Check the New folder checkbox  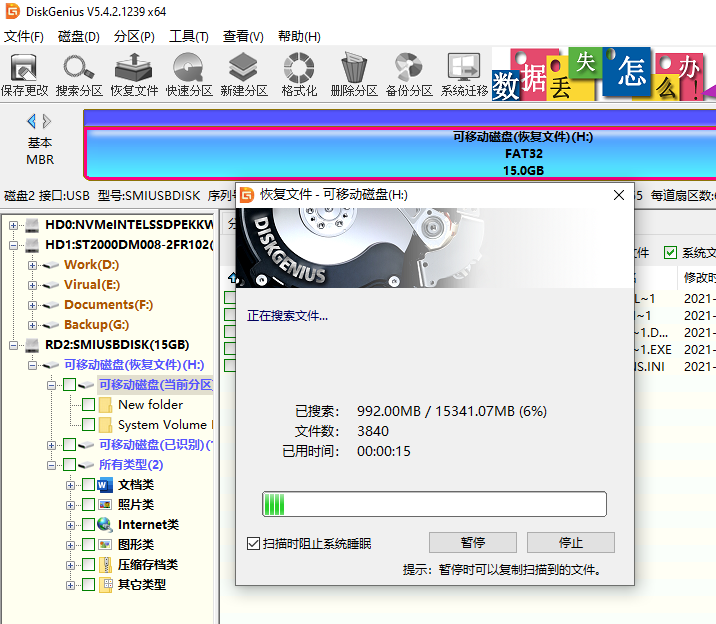point(89,405)
